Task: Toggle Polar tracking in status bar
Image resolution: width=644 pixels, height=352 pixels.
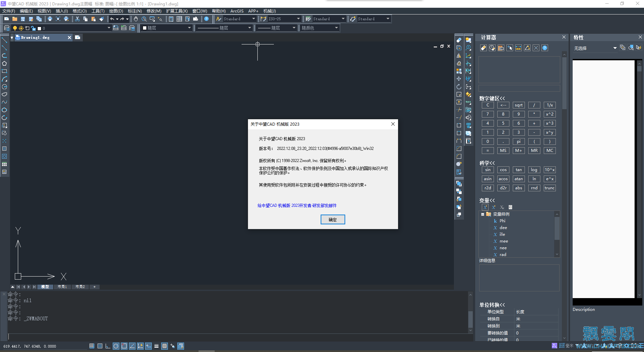Action: coord(116,346)
